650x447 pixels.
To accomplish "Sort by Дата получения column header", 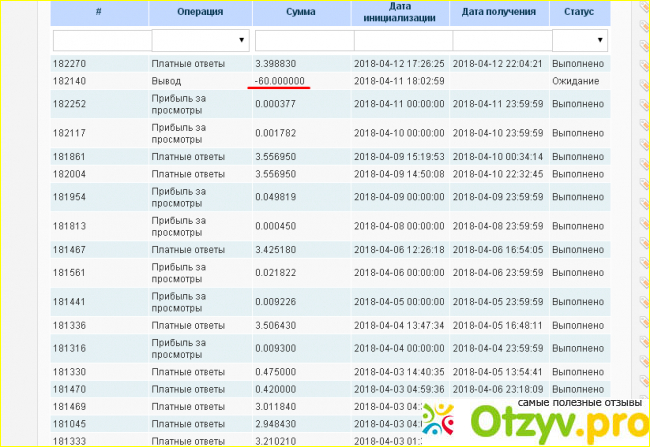I will [498, 14].
